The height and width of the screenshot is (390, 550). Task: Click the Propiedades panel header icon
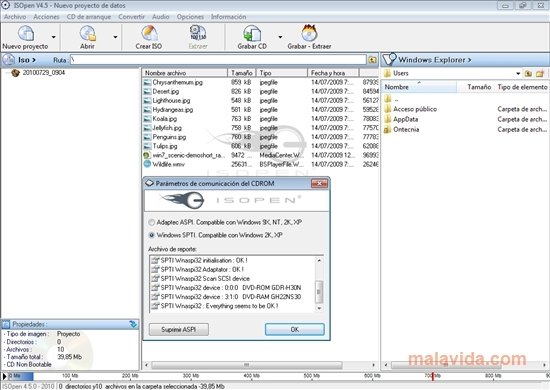point(6,324)
